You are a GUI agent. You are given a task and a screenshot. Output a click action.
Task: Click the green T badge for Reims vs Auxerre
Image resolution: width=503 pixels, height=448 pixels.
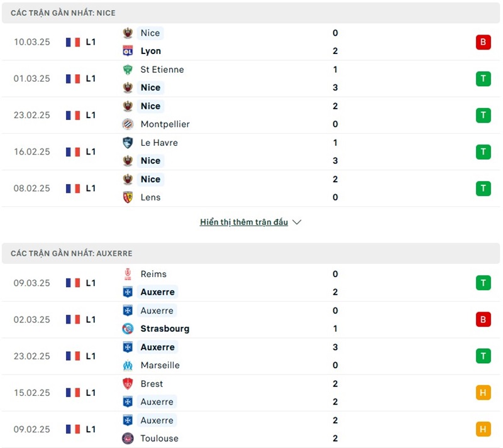click(x=483, y=283)
